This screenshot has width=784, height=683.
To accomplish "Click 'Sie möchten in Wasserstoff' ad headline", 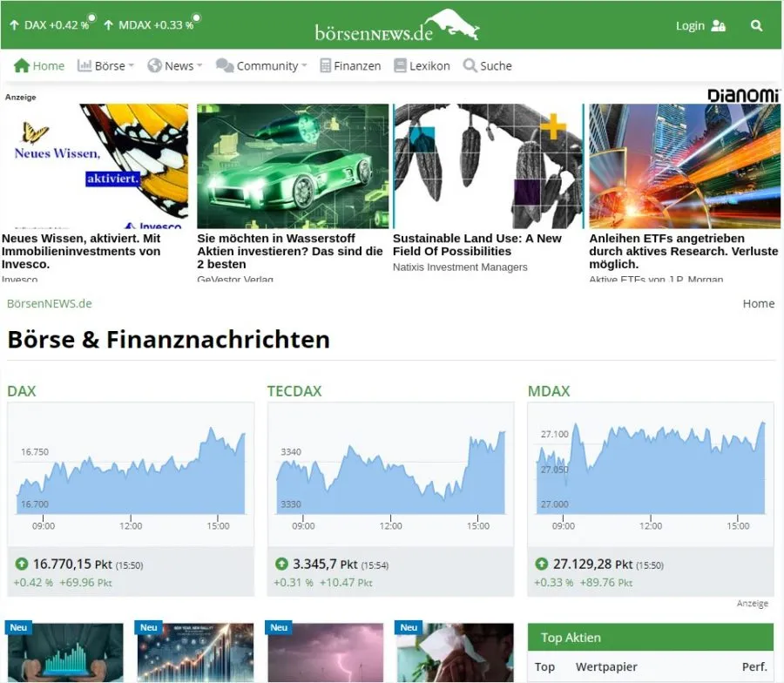I will coord(290,251).
